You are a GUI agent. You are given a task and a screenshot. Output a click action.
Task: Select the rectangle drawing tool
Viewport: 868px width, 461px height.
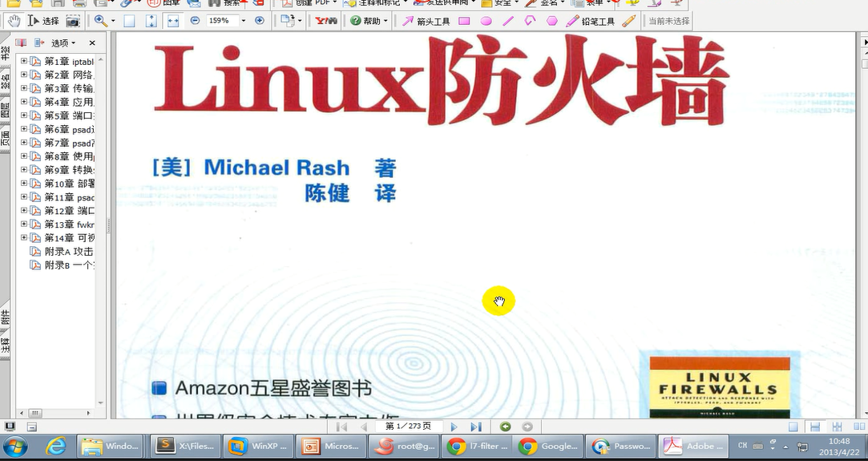tap(464, 21)
